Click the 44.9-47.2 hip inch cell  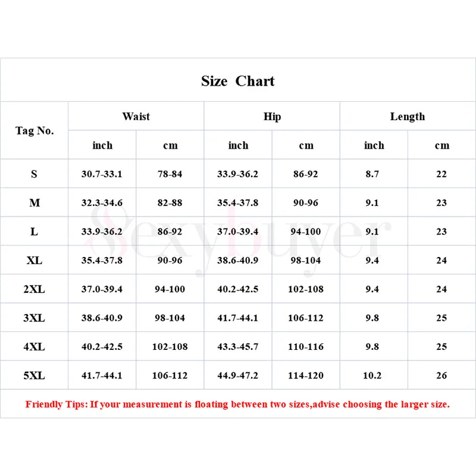238,375
